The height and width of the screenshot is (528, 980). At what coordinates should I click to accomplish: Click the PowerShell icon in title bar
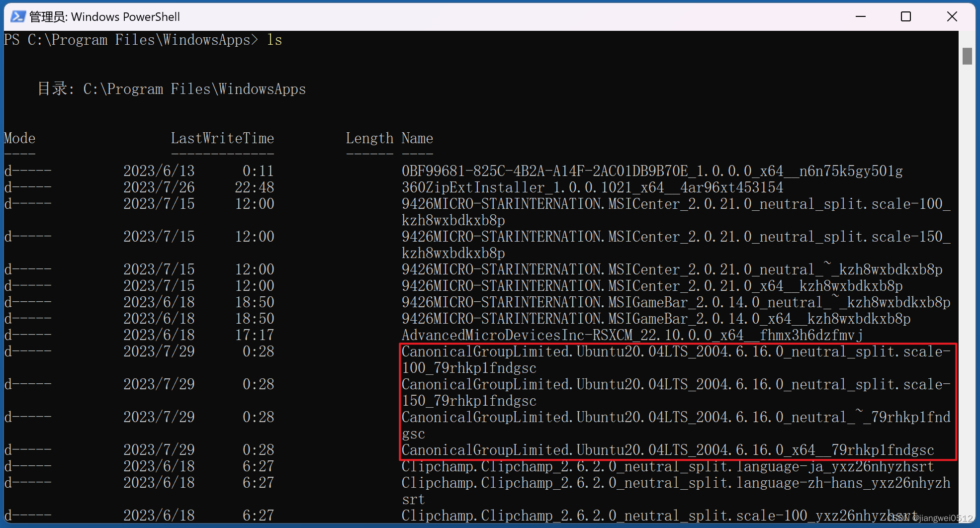pos(18,16)
